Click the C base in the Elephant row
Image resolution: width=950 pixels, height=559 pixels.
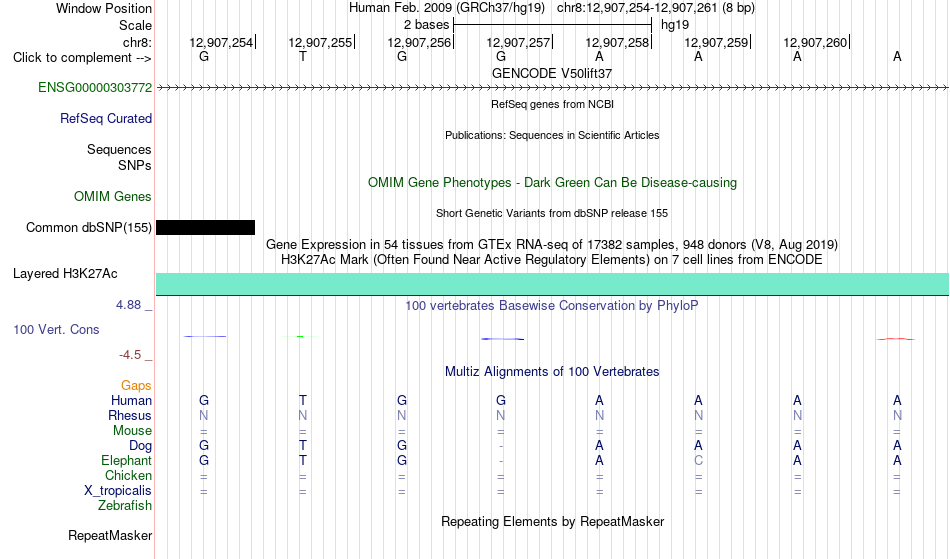coord(699,461)
